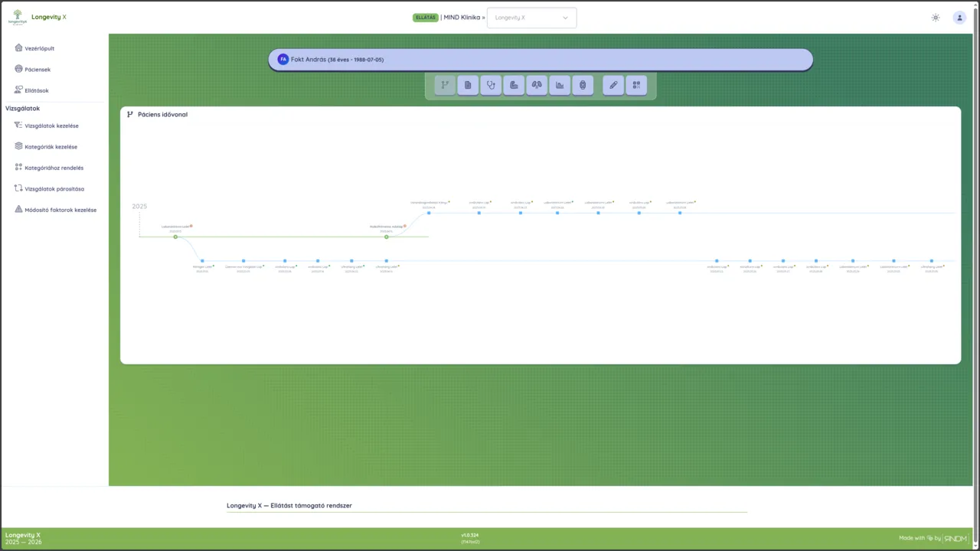Click the footer Longevity X 2025 — 2026 text
This screenshot has height=551, width=980.
click(24, 539)
